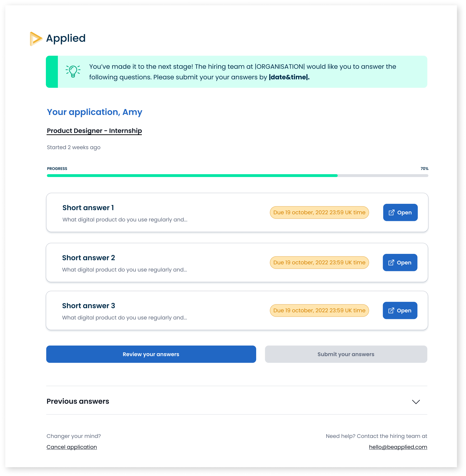The height and width of the screenshot is (476, 466).
Task: Click the lightbulb icon in the banner
Action: 73,71
